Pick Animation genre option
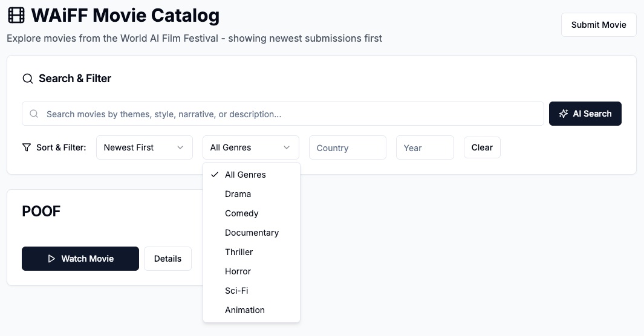The image size is (644, 336). [244, 310]
